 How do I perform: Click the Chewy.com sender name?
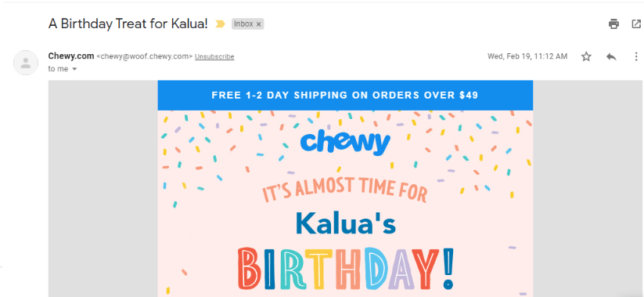(71, 56)
